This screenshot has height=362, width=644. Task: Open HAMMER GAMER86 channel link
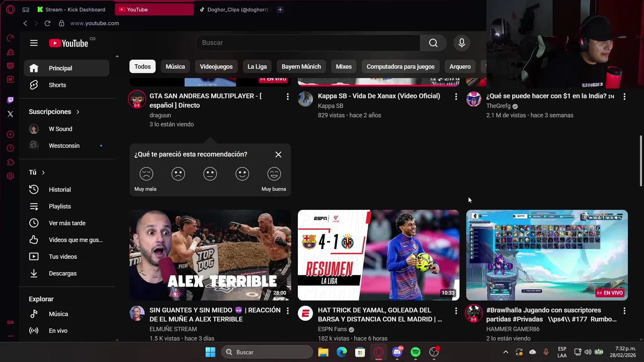point(513,329)
